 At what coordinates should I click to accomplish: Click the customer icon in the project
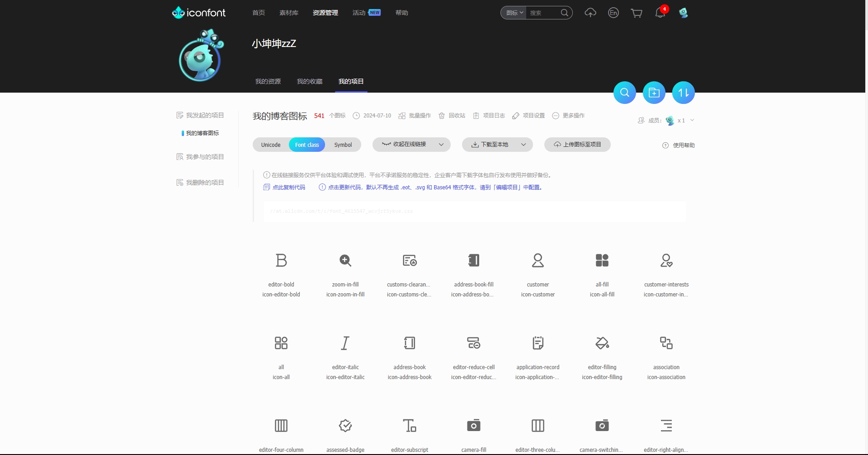point(538,260)
